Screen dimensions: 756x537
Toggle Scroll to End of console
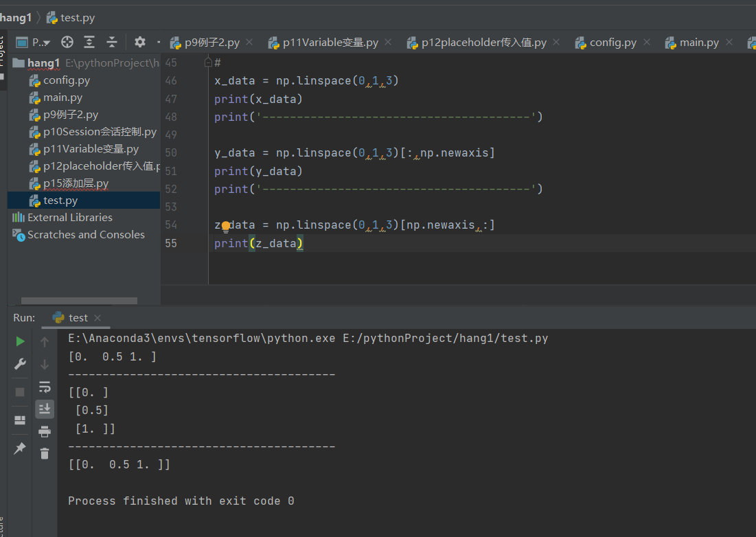pyautogui.click(x=45, y=409)
